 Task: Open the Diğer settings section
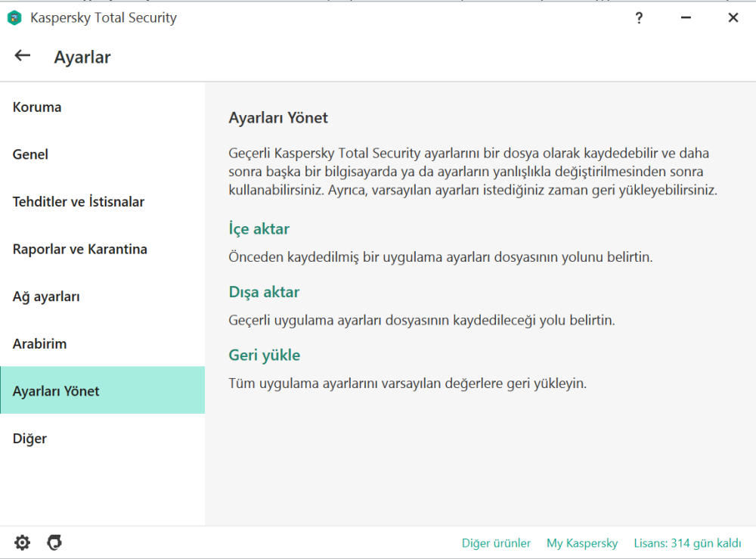[29, 438]
